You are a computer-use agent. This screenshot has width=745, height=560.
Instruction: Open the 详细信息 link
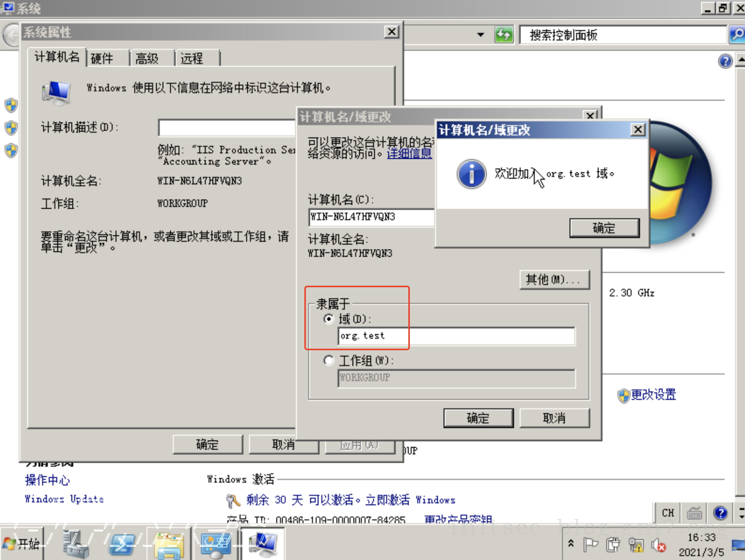click(x=409, y=154)
